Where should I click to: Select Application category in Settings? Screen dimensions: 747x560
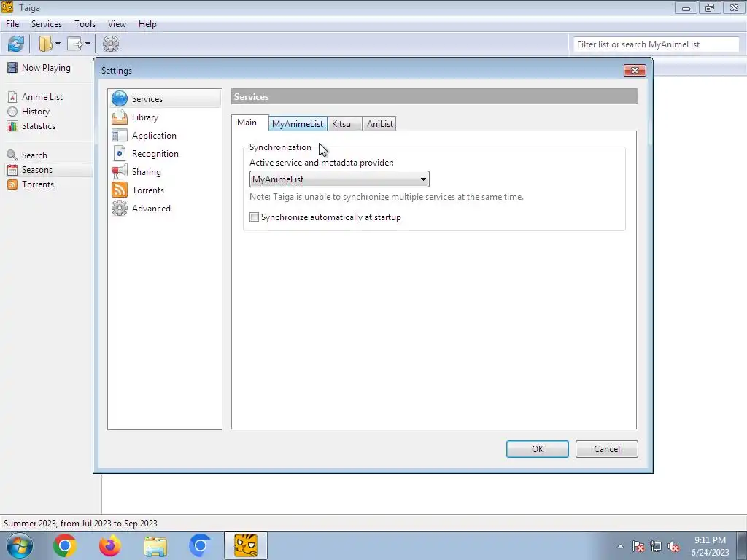point(165,135)
